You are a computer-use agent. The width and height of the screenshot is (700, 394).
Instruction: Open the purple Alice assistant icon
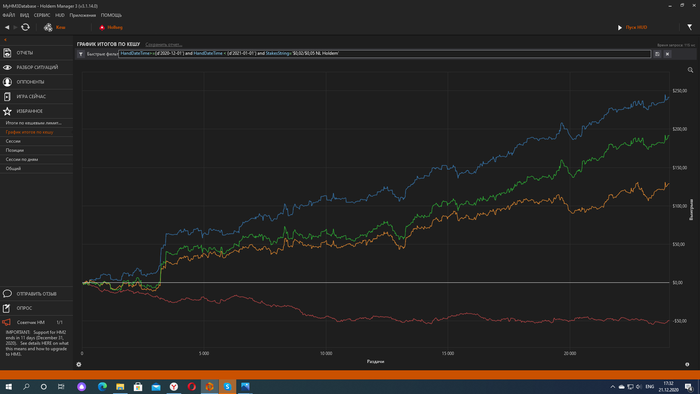pyautogui.click(x=81, y=386)
